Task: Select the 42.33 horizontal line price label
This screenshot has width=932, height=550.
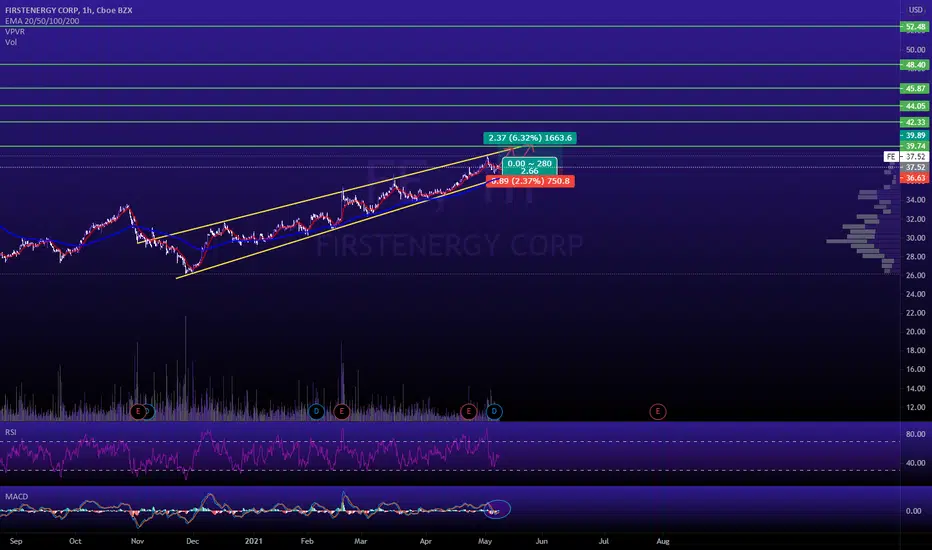Action: [915, 122]
